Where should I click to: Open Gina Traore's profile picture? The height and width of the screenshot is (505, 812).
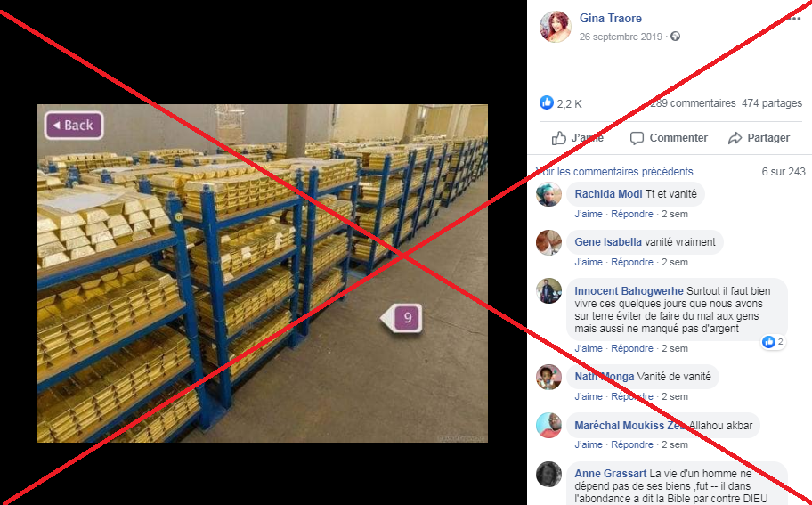coord(555,26)
